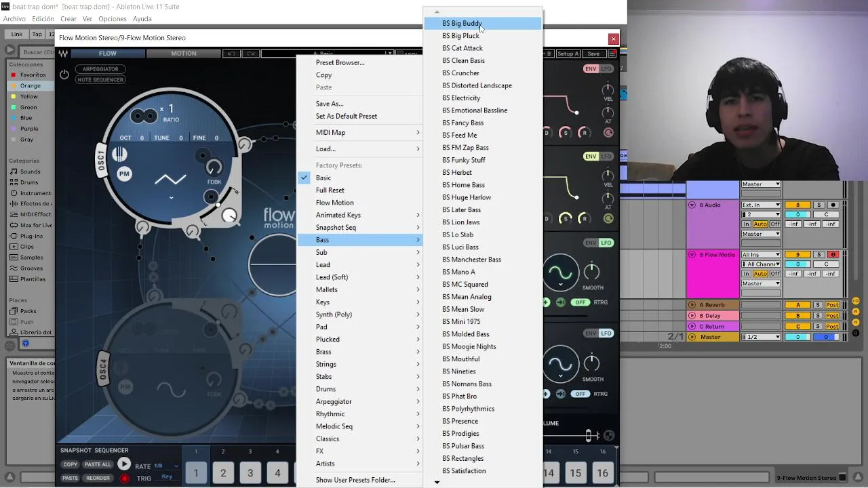
Task: Open the Master 1/2 output dropdown
Action: click(761, 337)
